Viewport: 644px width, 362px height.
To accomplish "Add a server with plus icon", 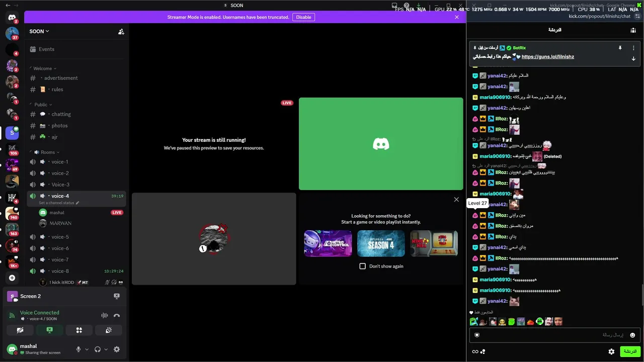I will (12, 278).
